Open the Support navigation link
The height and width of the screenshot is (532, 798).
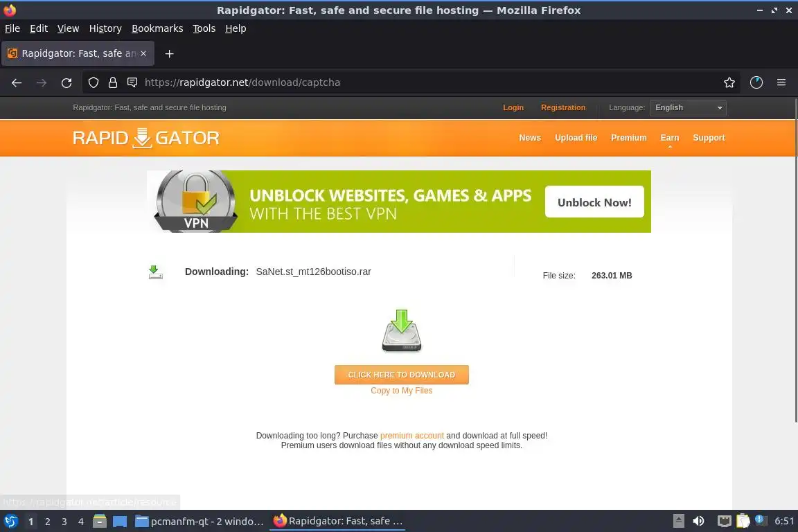(x=709, y=138)
